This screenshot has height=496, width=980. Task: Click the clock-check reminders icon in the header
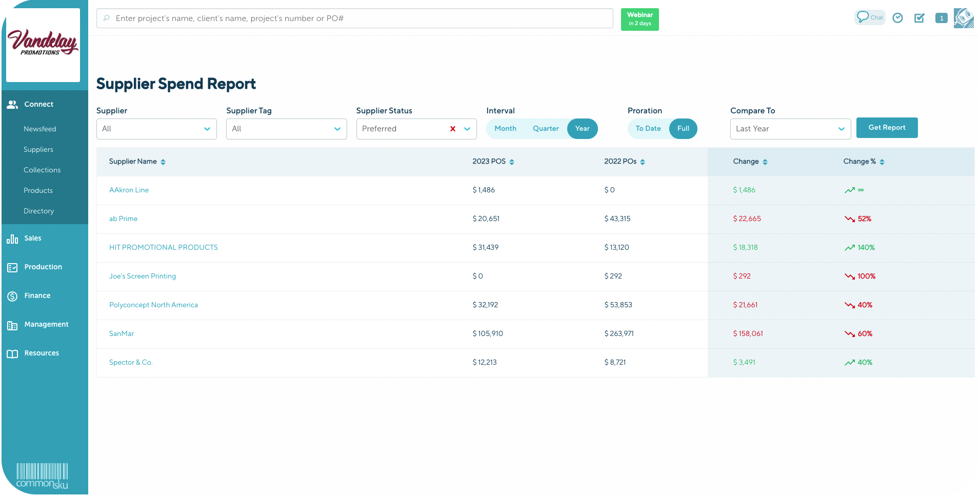[x=897, y=18]
